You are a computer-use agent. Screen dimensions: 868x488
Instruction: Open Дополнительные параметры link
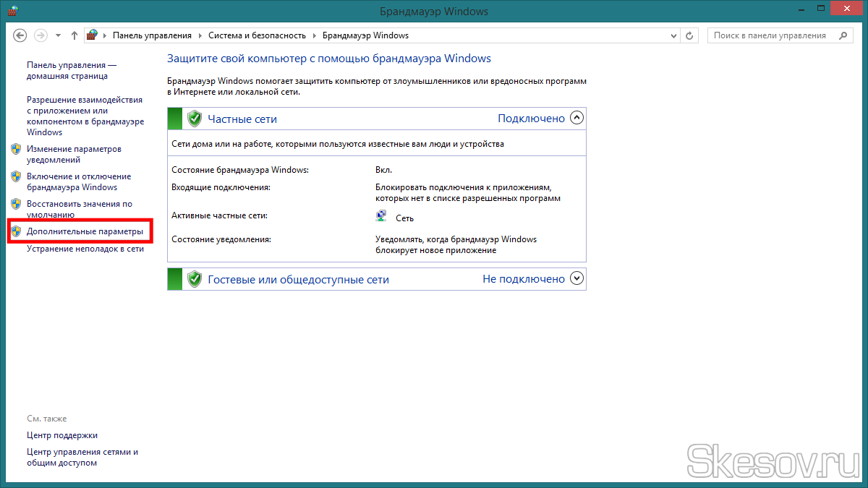pyautogui.click(x=85, y=231)
